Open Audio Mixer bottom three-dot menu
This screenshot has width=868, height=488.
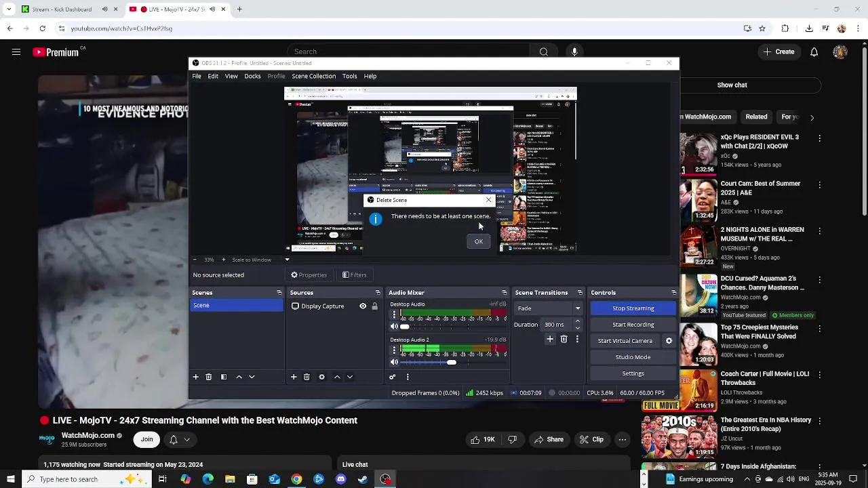pyautogui.click(x=408, y=377)
